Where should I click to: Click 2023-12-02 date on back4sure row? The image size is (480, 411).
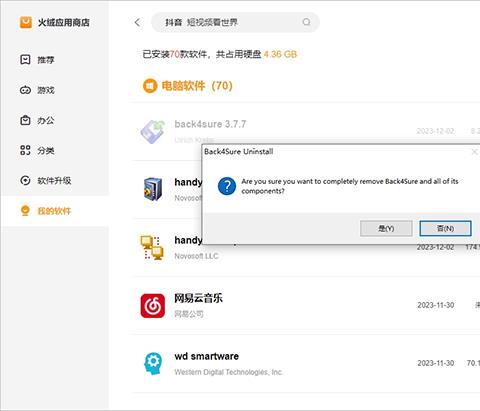(x=435, y=131)
